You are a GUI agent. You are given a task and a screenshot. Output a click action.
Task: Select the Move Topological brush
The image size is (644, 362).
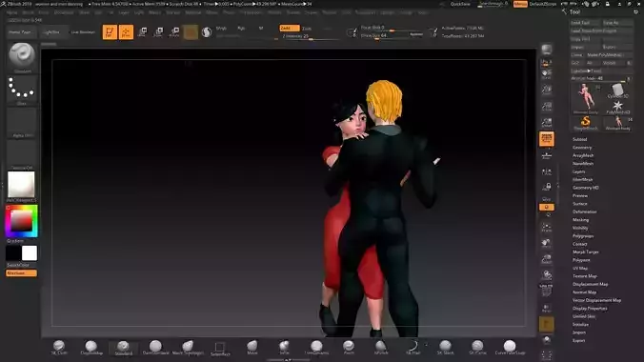188,348
